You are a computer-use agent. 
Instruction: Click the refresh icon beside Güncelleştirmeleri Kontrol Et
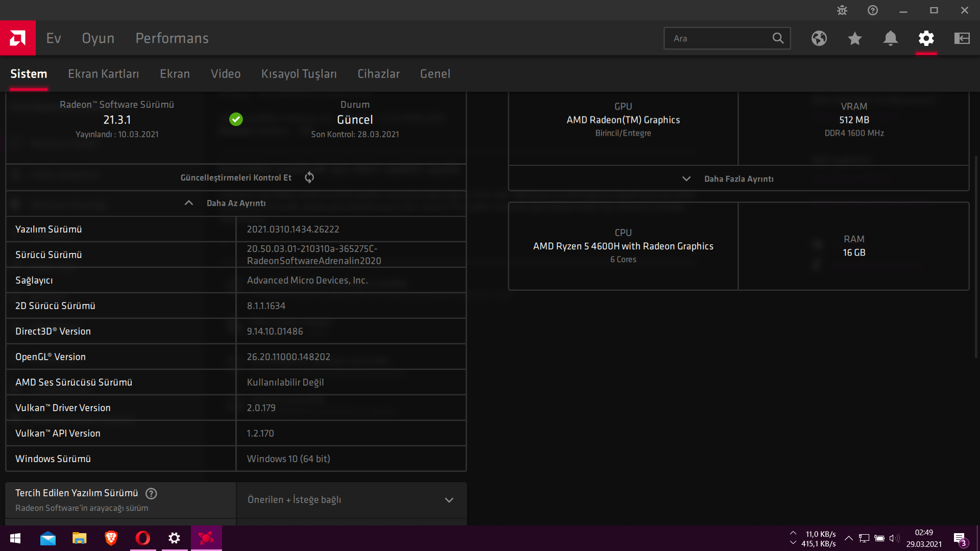click(309, 178)
